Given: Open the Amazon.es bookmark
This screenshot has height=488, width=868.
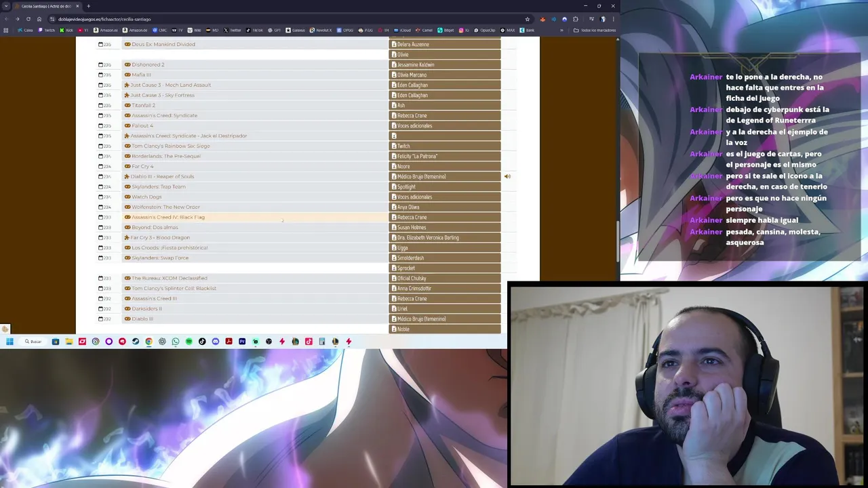Looking at the screenshot, I should [x=106, y=30].
